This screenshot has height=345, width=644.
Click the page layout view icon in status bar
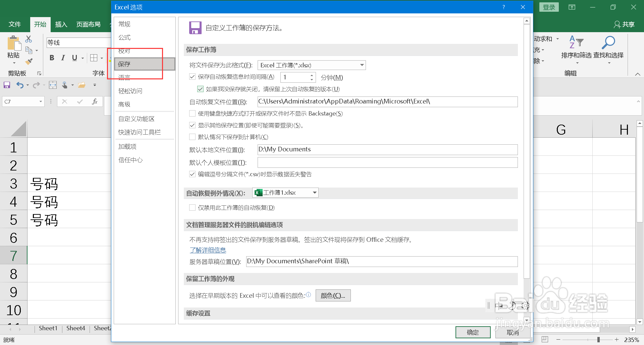(x=545, y=339)
